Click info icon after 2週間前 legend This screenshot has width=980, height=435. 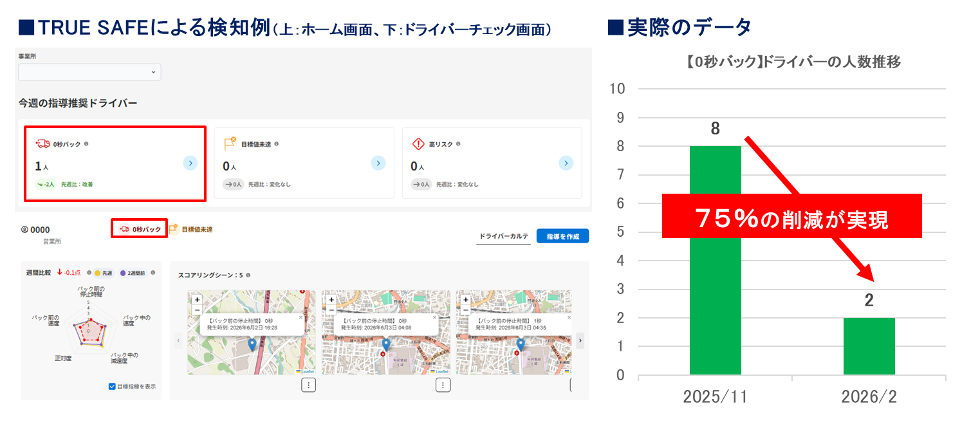[x=153, y=272]
